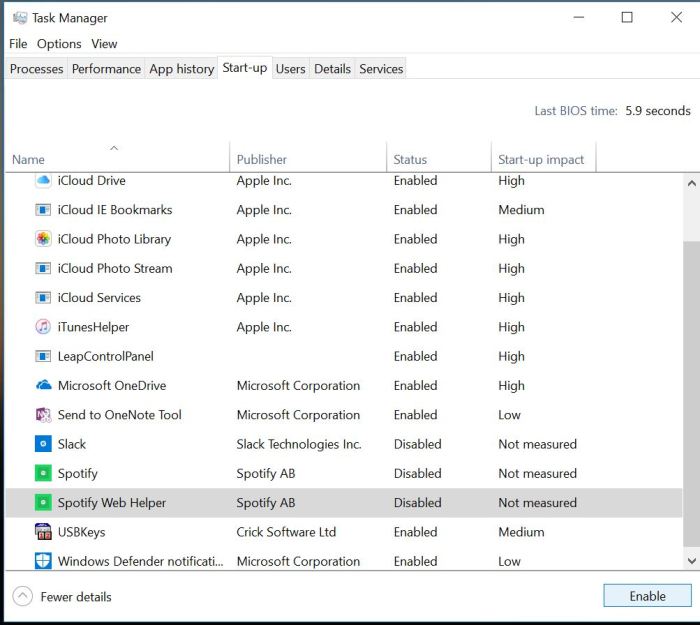
Task: Sort by the Status column header
Action: [439, 158]
